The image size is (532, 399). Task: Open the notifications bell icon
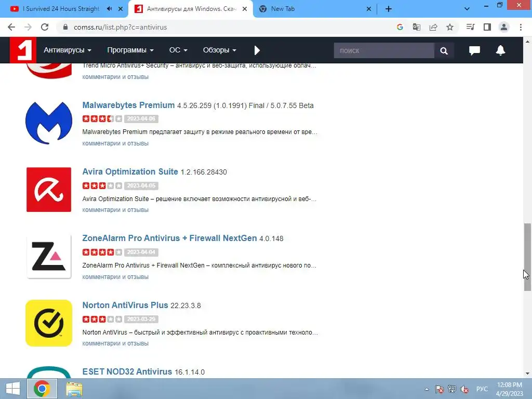(x=500, y=50)
